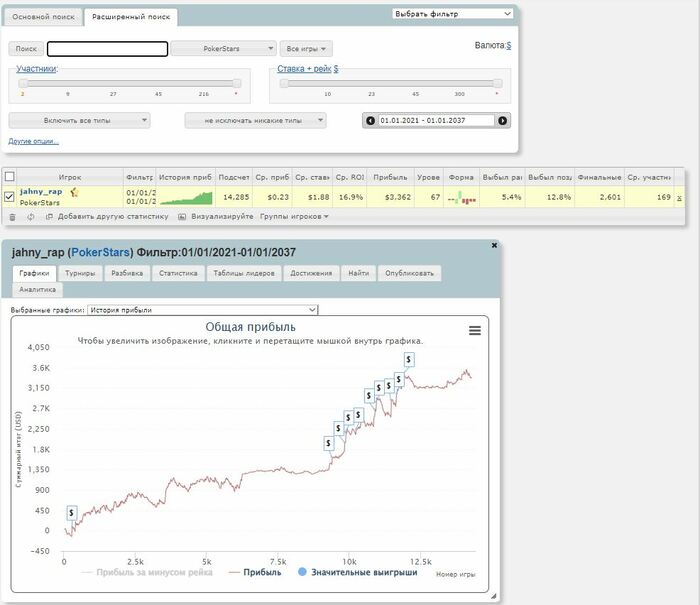
Task: Close the jahny_rap details panel
Action: click(x=494, y=245)
